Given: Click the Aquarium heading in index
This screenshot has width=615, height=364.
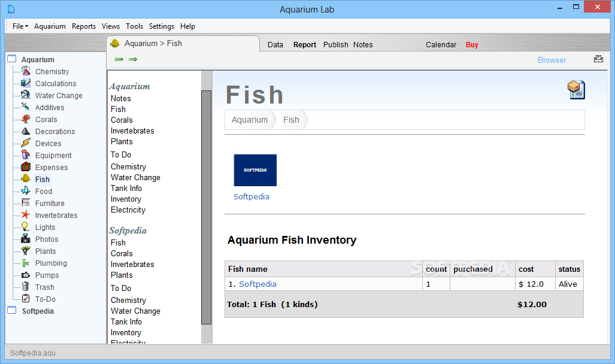Looking at the screenshot, I should pos(129,86).
